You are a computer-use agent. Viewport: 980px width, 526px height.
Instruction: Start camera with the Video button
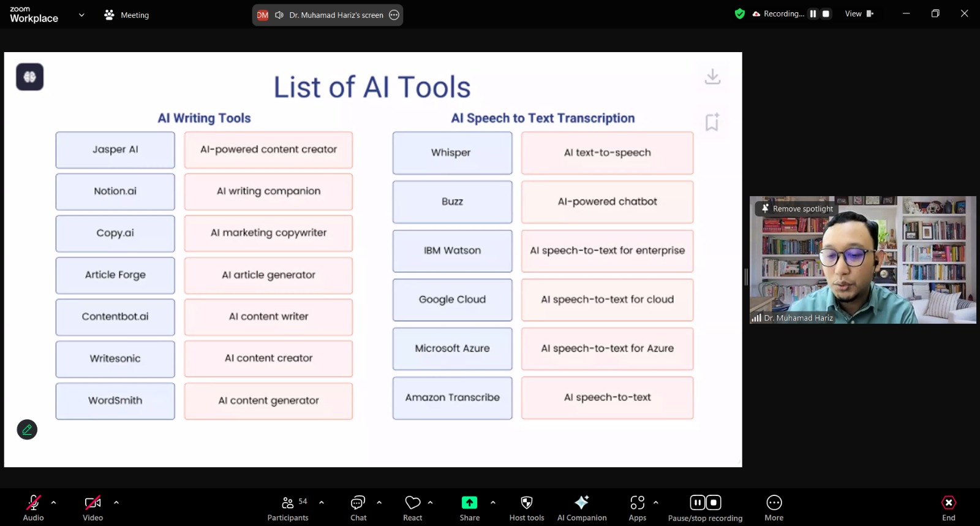[92, 508]
